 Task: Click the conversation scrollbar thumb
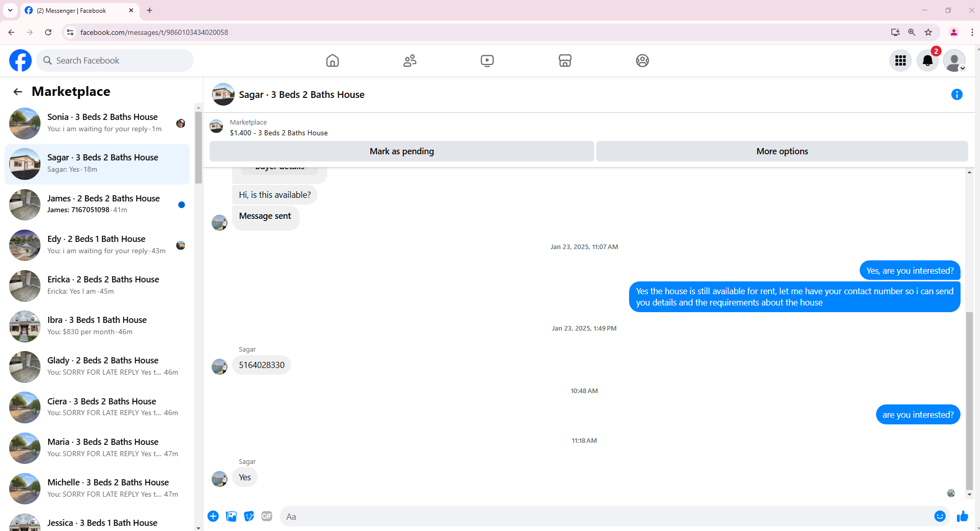[x=969, y=401]
